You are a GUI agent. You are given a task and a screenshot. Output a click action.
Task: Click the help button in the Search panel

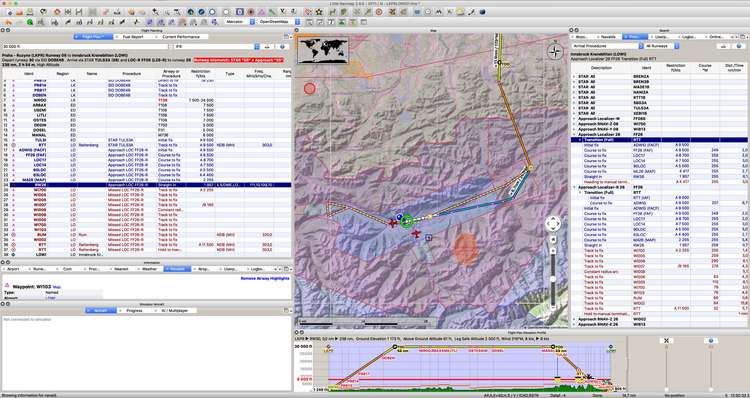[x=740, y=46]
